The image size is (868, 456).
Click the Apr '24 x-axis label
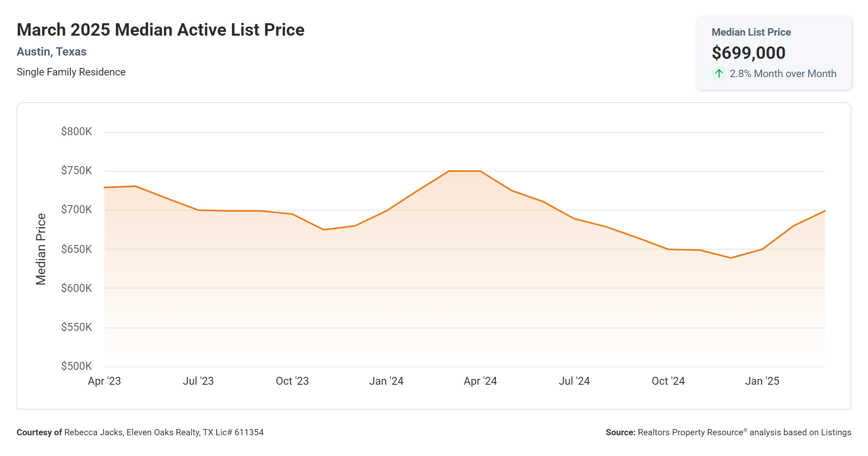(x=480, y=381)
